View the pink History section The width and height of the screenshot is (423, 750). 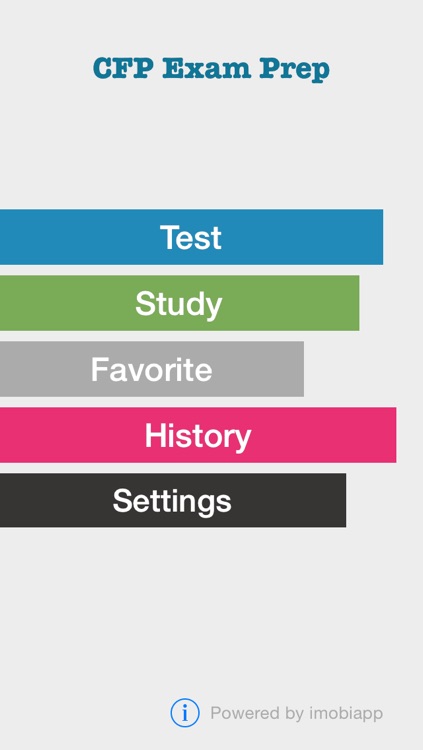[x=198, y=435]
